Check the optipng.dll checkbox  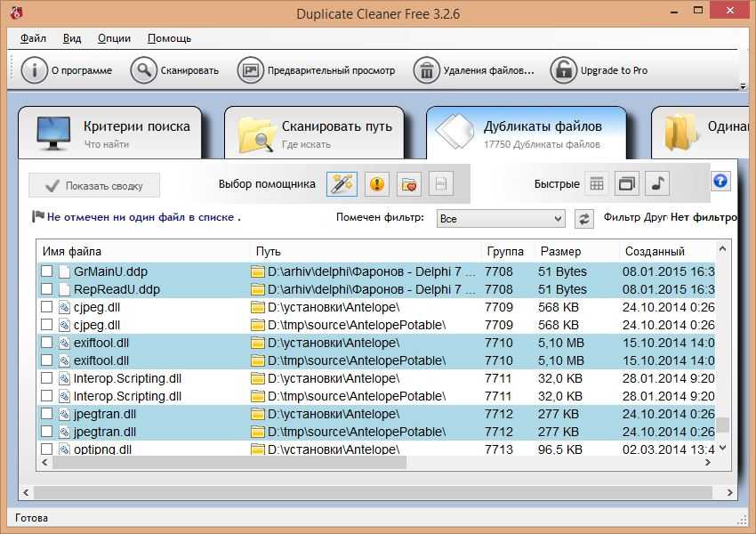(x=47, y=449)
